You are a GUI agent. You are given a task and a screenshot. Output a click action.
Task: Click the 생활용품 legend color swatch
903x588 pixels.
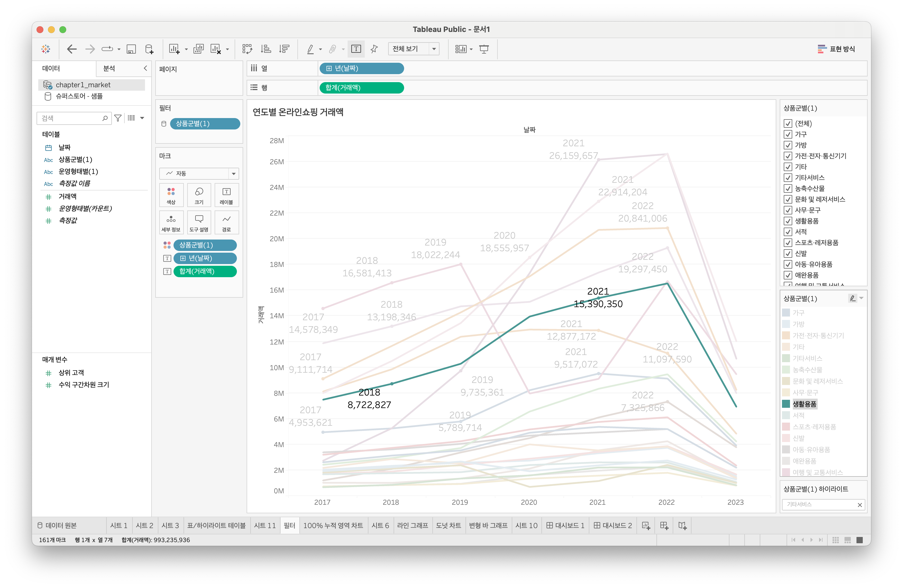[786, 404]
